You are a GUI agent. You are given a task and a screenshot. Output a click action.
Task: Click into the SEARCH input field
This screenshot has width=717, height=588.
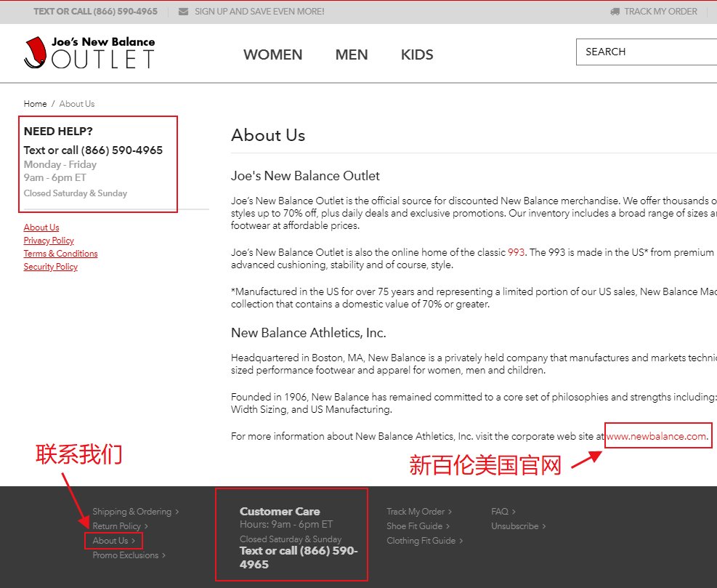coord(647,52)
